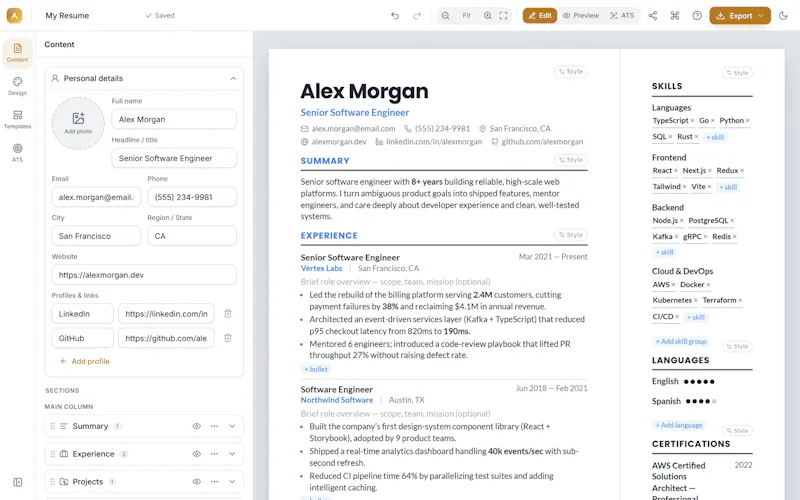Screen dimensions: 800x500
Task: Grab the Experience section drag handle
Action: tap(53, 454)
